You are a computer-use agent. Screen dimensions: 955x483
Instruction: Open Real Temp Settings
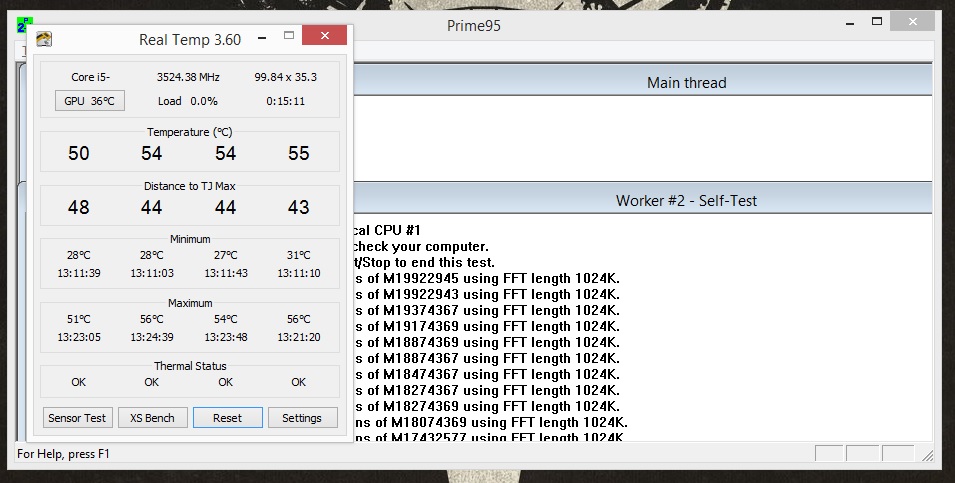tap(302, 418)
